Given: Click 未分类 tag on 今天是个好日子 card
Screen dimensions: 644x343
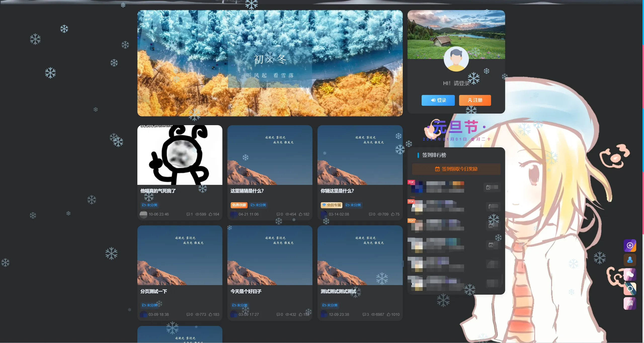Looking at the screenshot, I should click(x=240, y=305).
